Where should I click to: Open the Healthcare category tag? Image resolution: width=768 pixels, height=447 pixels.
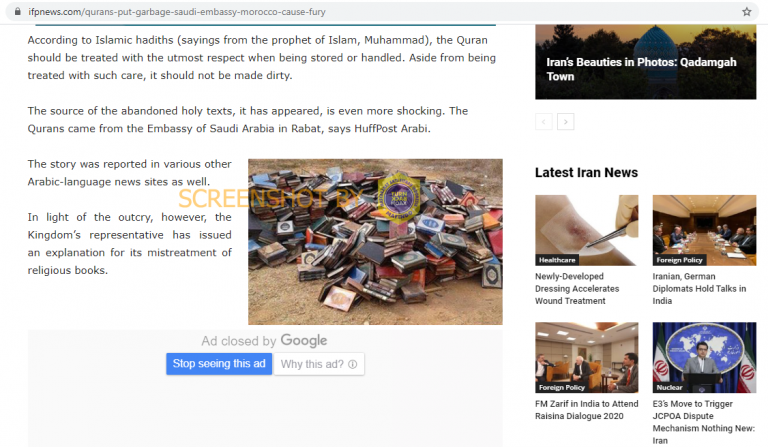(557, 260)
